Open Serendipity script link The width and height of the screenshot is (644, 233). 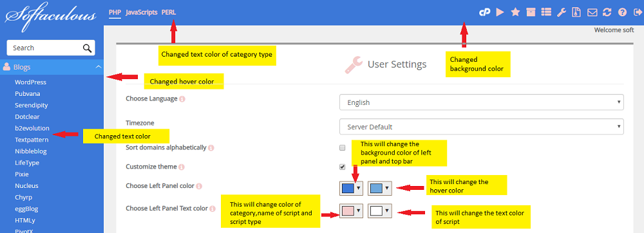point(31,105)
